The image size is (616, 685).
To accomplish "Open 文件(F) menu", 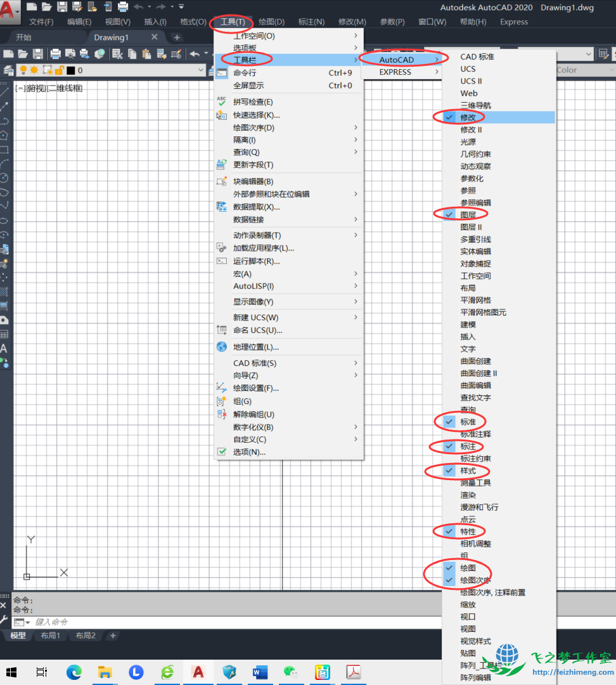I will click(x=41, y=22).
